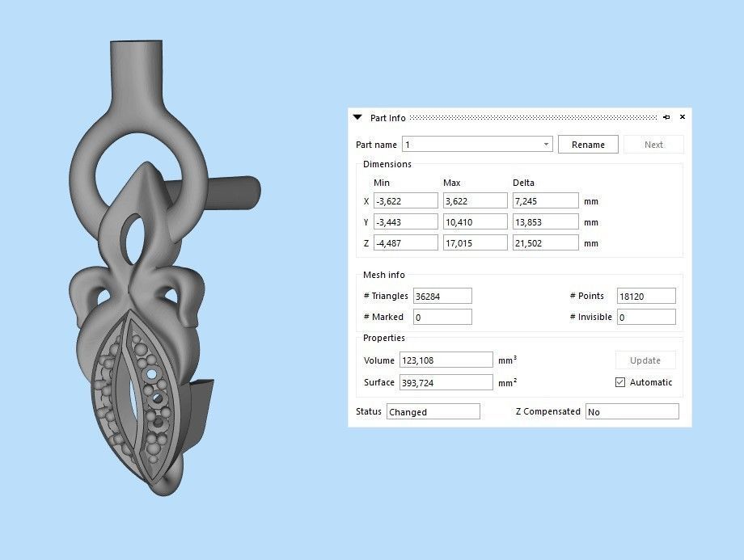744x560 pixels.
Task: Click the Rename button
Action: tap(588, 144)
